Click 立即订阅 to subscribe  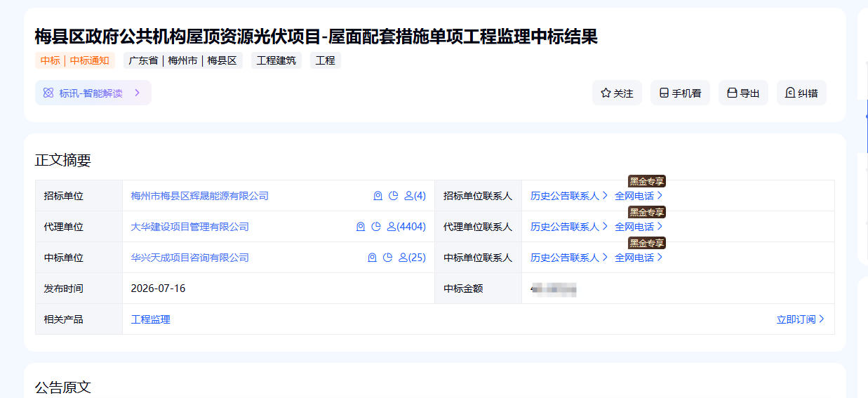click(801, 319)
